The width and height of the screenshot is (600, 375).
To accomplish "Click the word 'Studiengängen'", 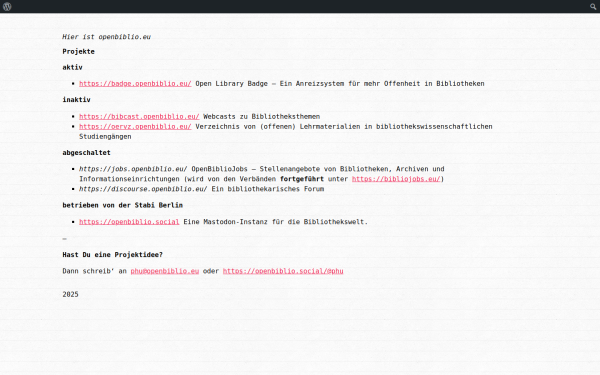I will pyautogui.click(x=105, y=136).
